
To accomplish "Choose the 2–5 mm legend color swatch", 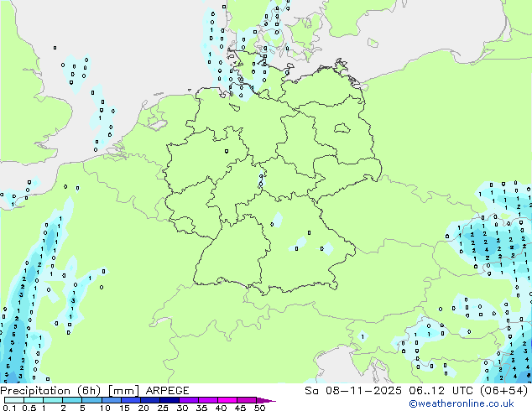I will (72, 400).
